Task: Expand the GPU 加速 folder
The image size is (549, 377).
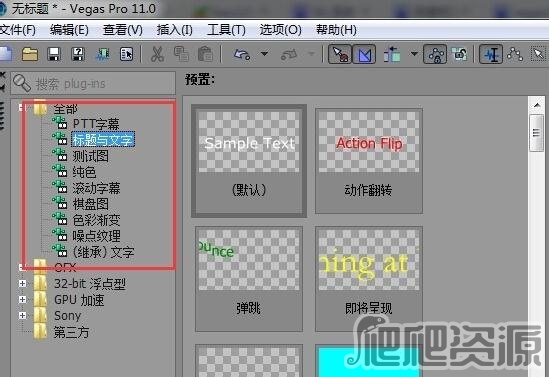Action: coord(22,300)
